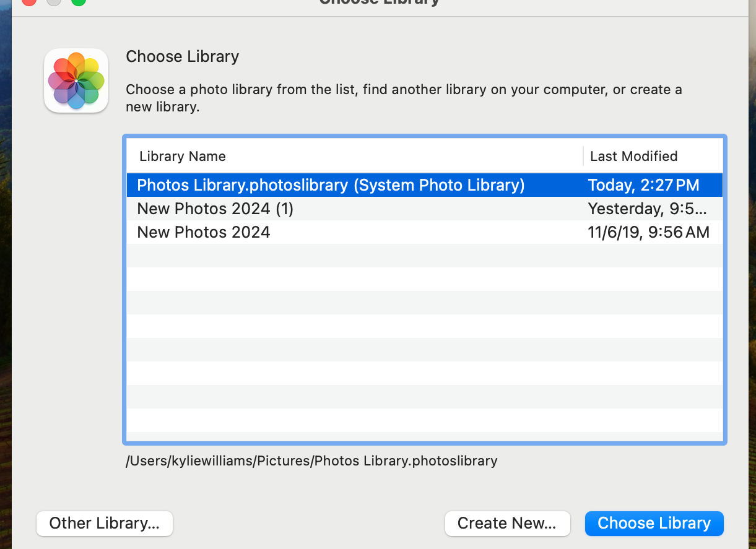Click the Today, 2:27 PM date cell

[x=643, y=185]
